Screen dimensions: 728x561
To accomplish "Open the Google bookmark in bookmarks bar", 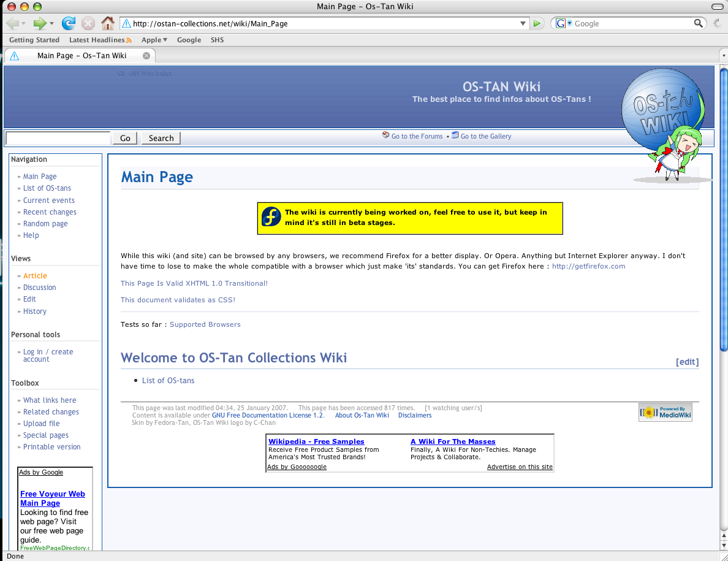I will tap(189, 40).
